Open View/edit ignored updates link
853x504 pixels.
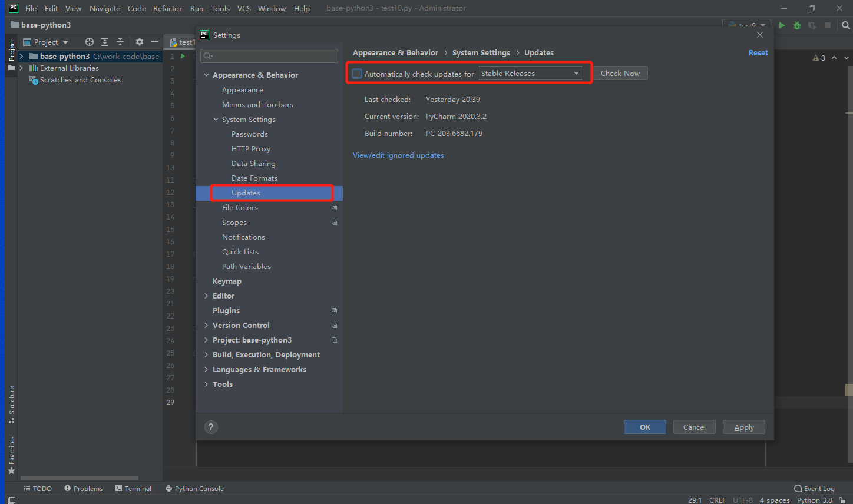coord(398,155)
